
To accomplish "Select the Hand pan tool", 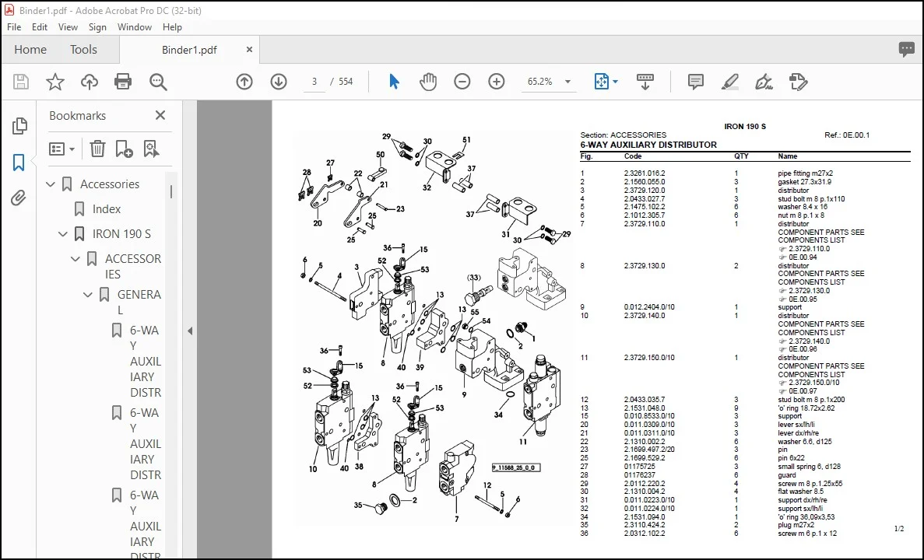I will 428,81.
